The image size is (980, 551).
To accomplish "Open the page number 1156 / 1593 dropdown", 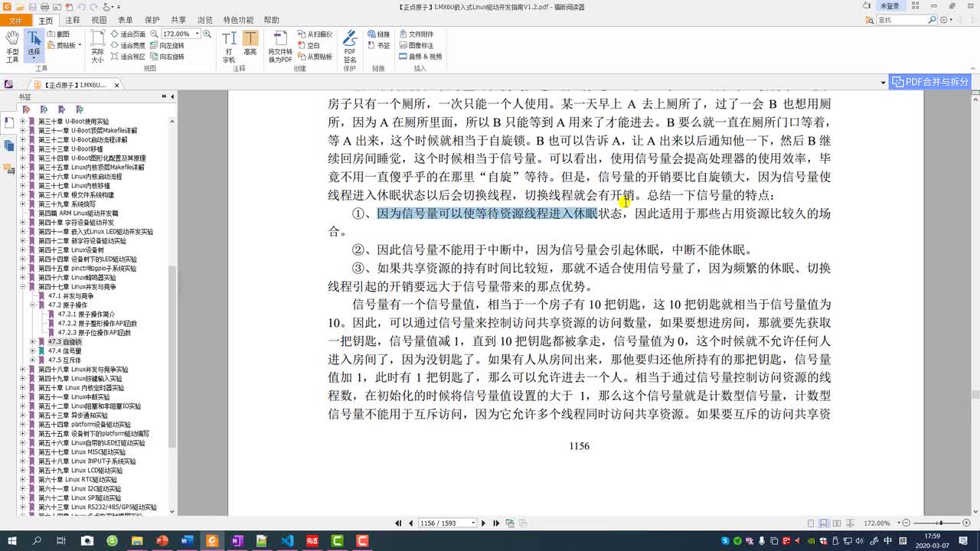I will pyautogui.click(x=472, y=523).
